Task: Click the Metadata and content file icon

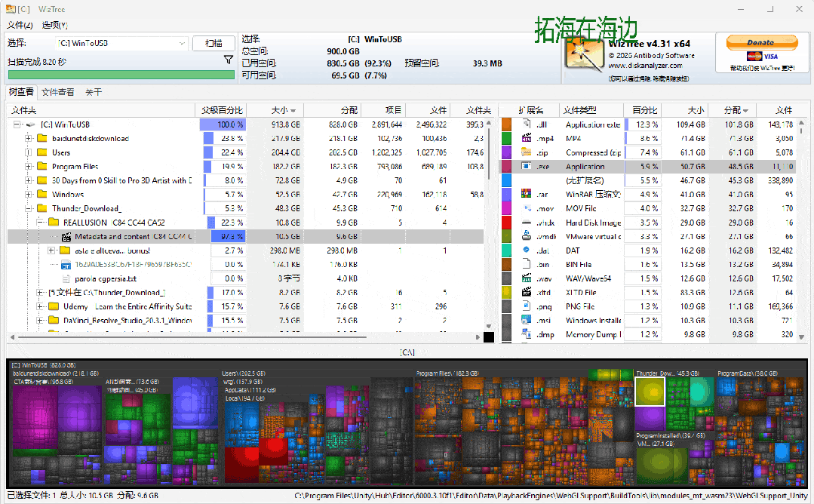Action: coord(66,237)
